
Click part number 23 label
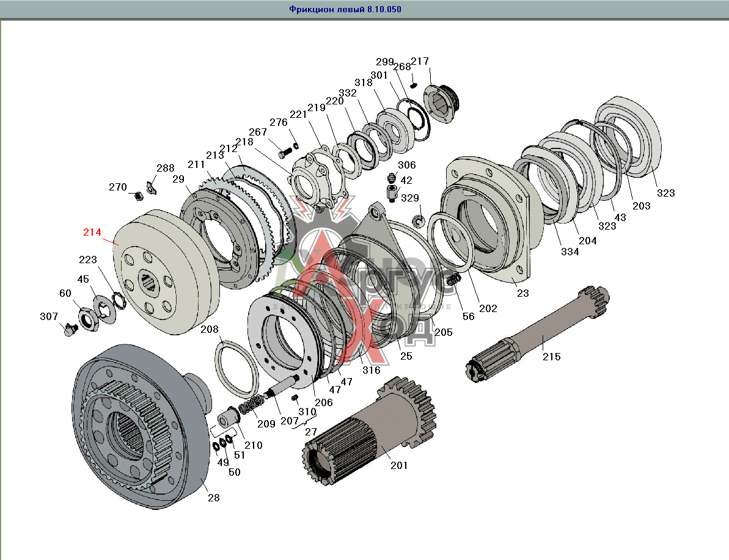point(522,293)
